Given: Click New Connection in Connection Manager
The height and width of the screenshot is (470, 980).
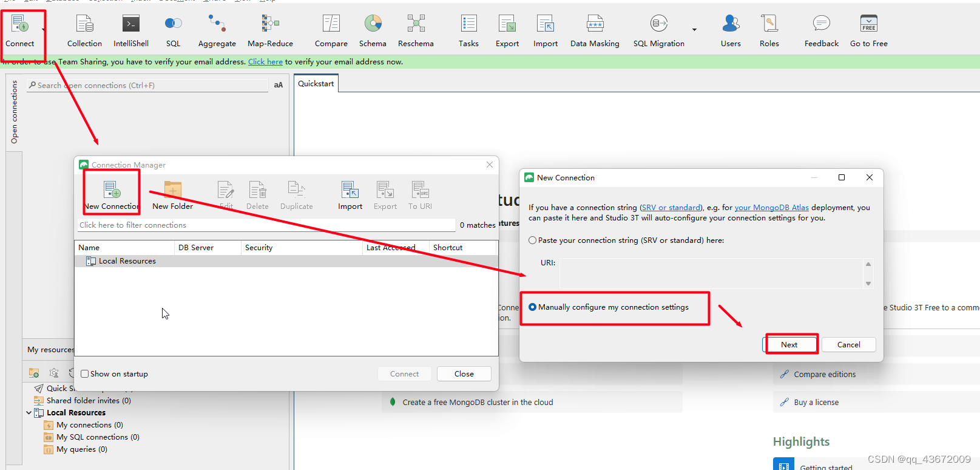Looking at the screenshot, I should [112, 196].
